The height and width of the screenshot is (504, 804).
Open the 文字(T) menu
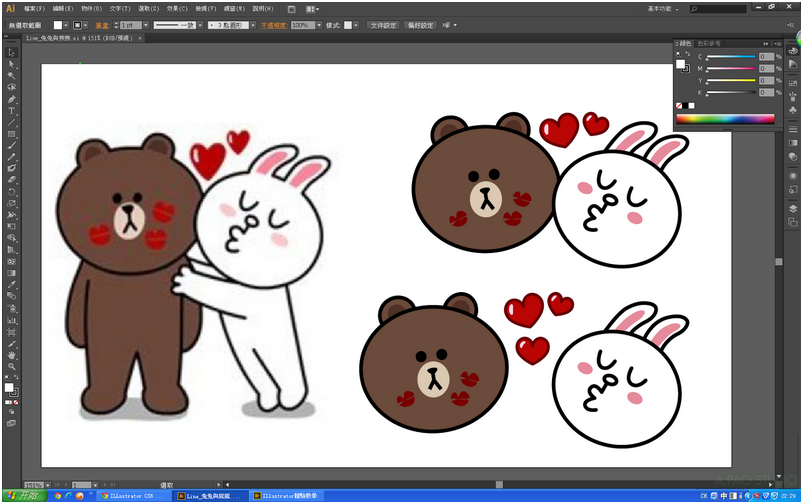pyautogui.click(x=119, y=9)
